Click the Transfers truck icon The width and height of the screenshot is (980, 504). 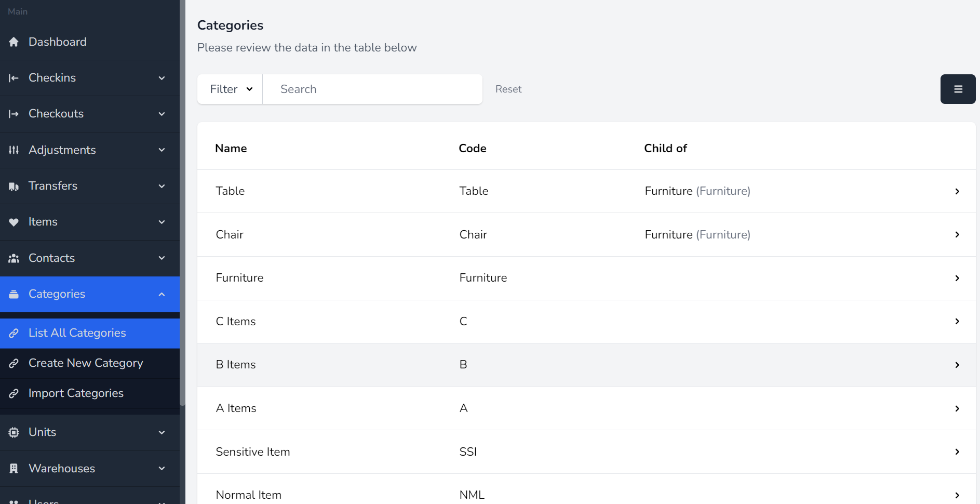14,186
